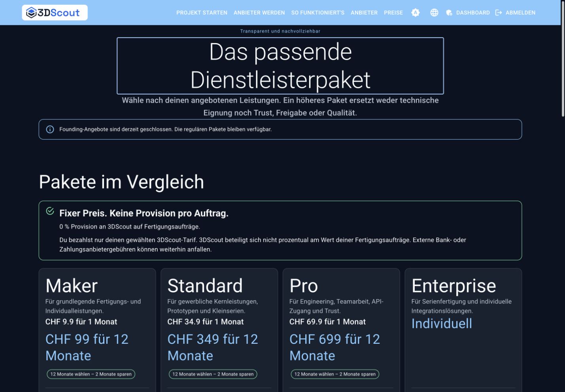565x392 pixels.
Task: Select the Pro package heading
Action: point(304,286)
